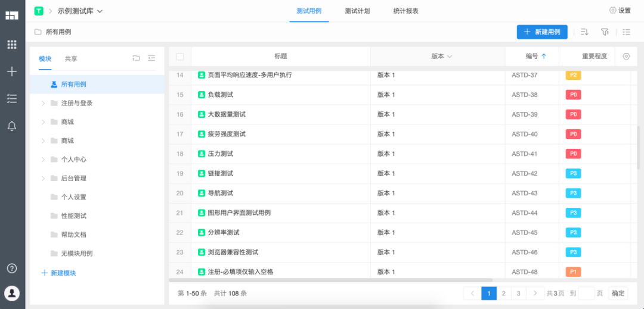Click the folder icon for 性能测试
The height and width of the screenshot is (309, 644).
coord(54,216)
